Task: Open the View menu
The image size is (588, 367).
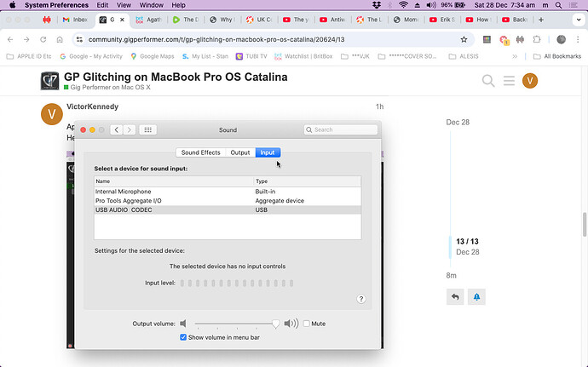Action: pos(124,5)
